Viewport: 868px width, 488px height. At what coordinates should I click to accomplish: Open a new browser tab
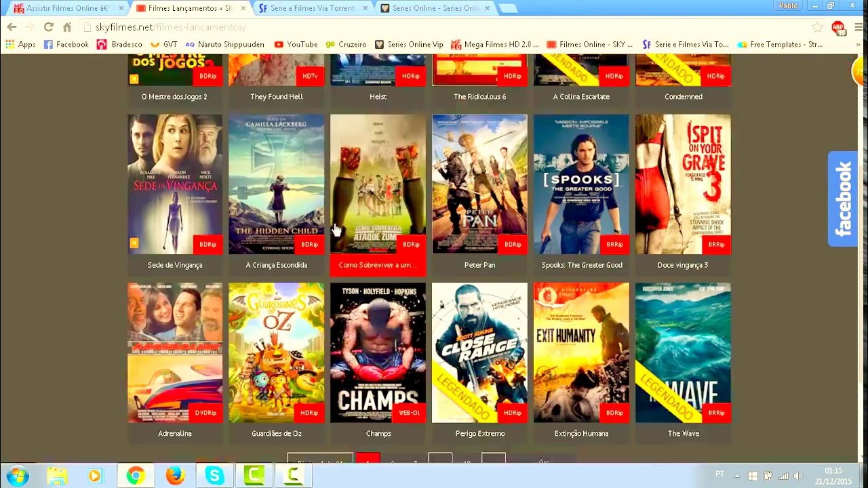coord(508,8)
